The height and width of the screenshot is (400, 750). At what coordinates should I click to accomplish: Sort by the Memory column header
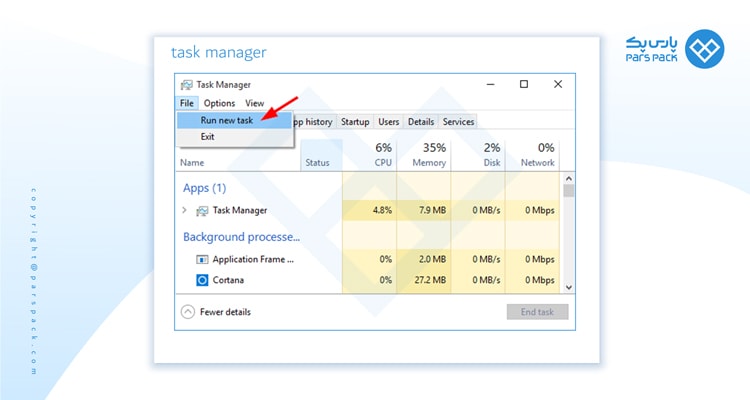click(x=424, y=156)
